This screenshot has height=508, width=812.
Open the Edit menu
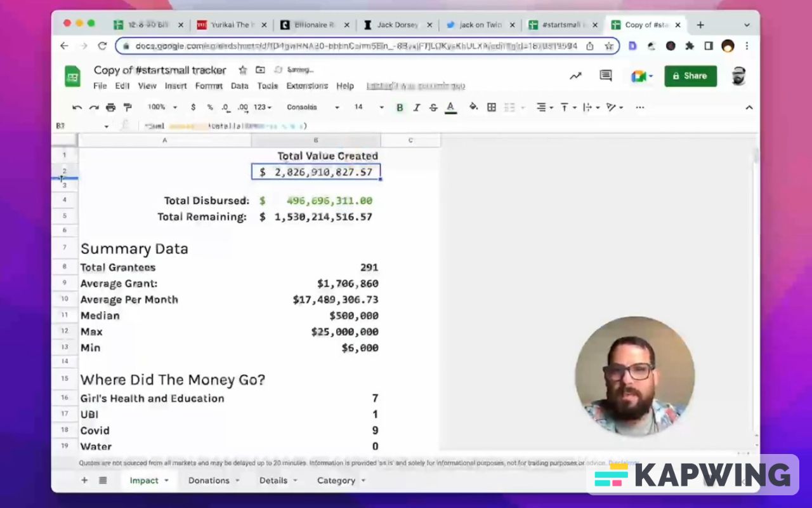click(x=122, y=86)
